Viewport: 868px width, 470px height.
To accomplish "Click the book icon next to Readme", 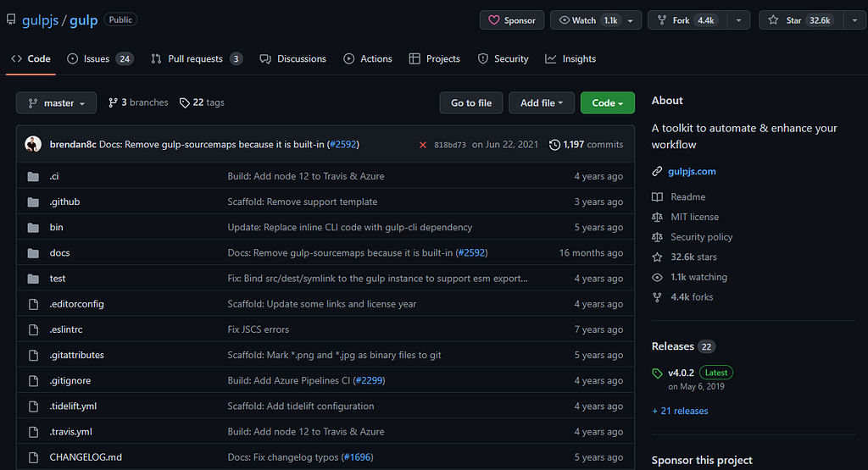I will [657, 196].
